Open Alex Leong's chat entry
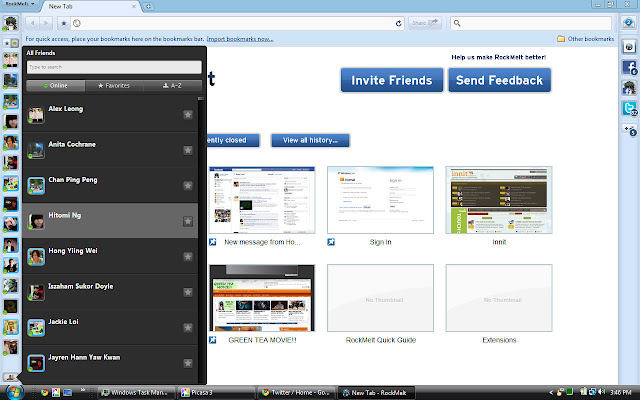Viewport: 640px width, 400px height. point(110,115)
